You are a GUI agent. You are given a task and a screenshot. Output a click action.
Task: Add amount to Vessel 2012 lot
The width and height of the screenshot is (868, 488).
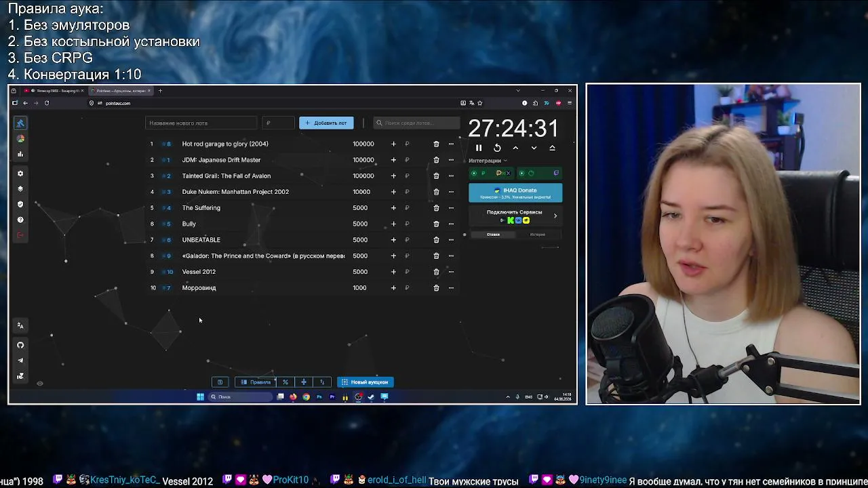pos(393,272)
